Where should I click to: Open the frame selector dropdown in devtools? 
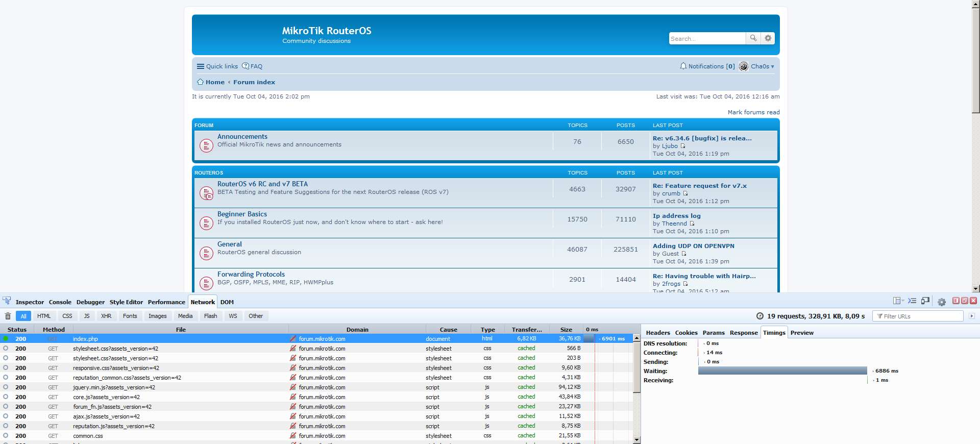[x=898, y=301]
